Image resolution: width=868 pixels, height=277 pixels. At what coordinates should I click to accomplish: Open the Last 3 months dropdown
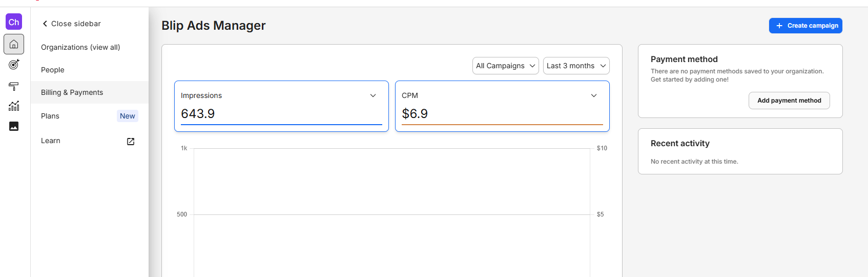[576, 66]
